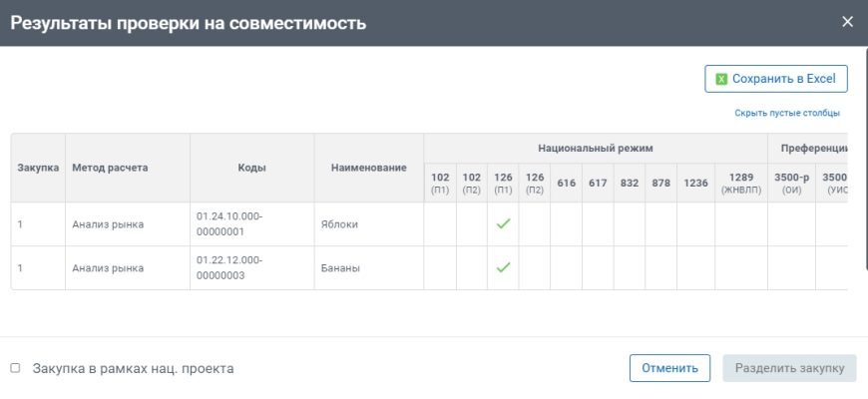
Task: Select the Бананы name cell
Action: pyautogui.click(x=339, y=268)
